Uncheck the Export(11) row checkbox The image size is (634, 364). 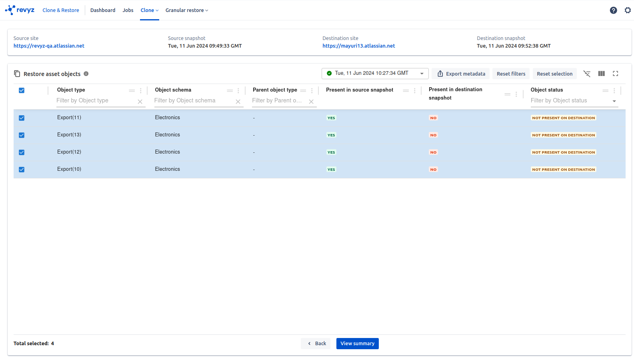[22, 118]
